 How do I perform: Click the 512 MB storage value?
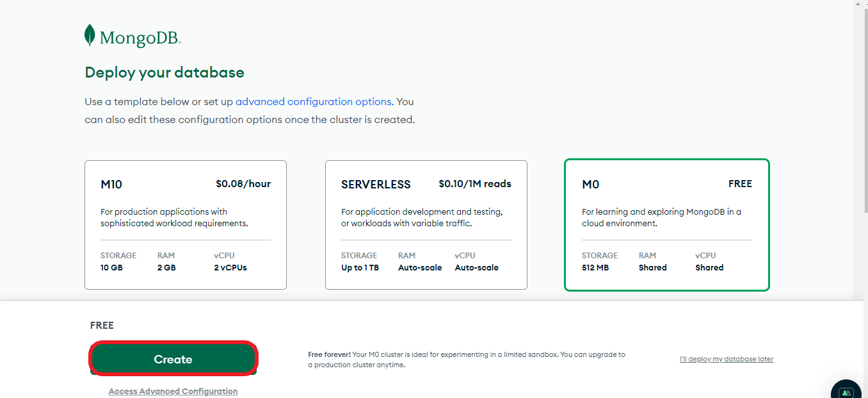click(x=595, y=268)
